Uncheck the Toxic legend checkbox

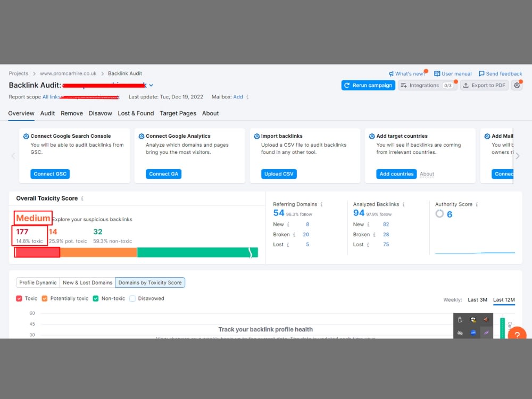click(x=19, y=298)
